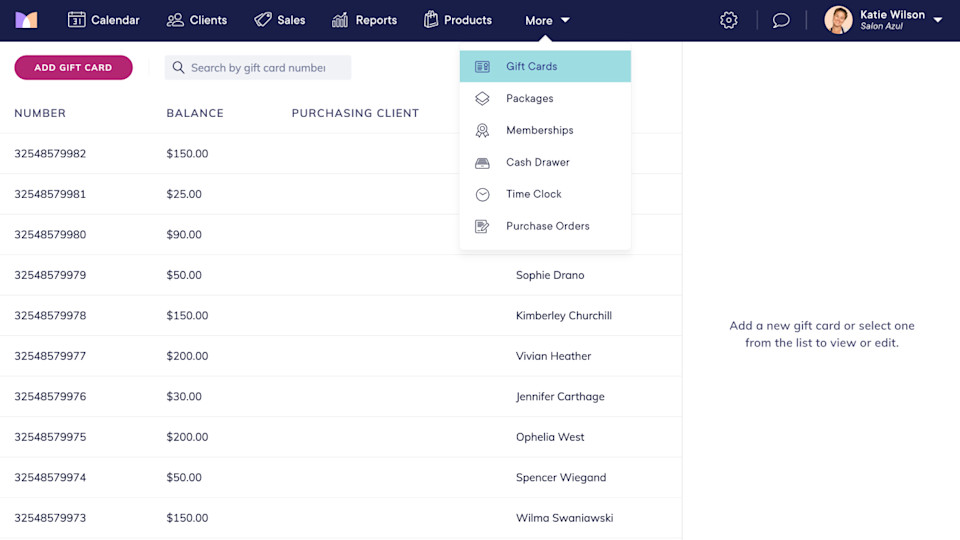The height and width of the screenshot is (540, 960).
Task: Click the Gift Cards icon in the More menu
Action: (482, 66)
